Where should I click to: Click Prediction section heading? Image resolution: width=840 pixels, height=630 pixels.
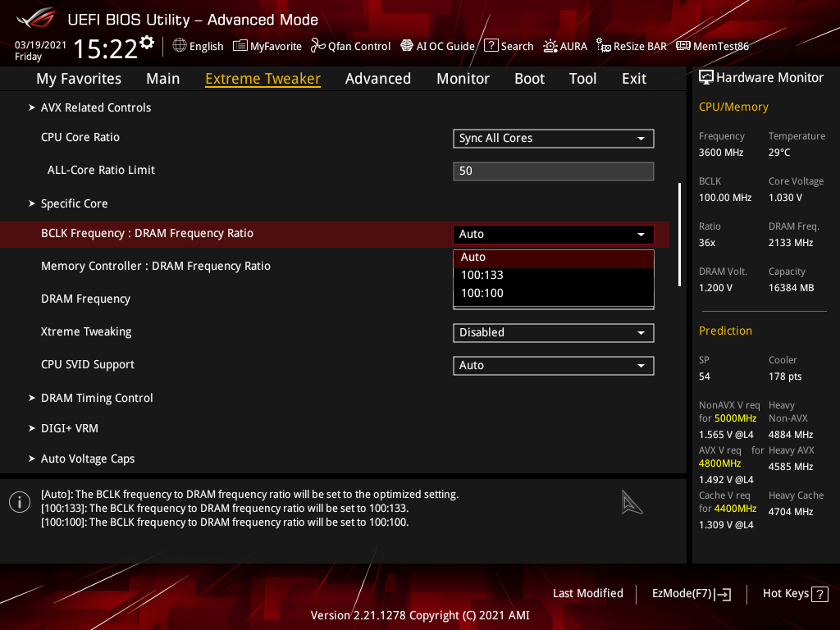click(x=725, y=331)
